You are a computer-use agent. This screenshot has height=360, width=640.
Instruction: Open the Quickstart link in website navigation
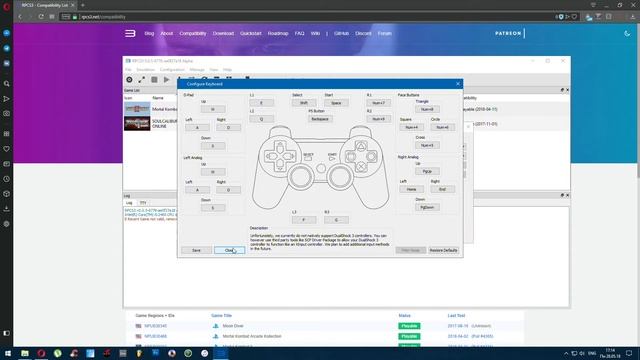click(x=251, y=33)
